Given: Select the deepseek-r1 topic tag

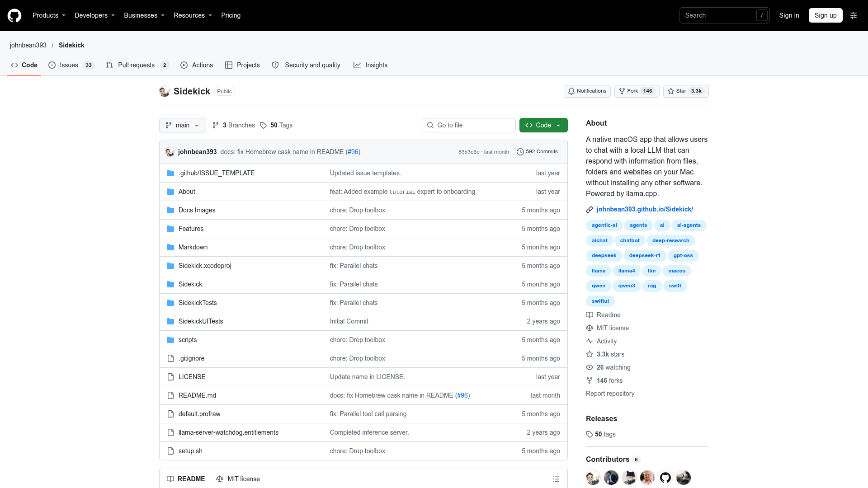Looking at the screenshot, I should click(x=645, y=256).
